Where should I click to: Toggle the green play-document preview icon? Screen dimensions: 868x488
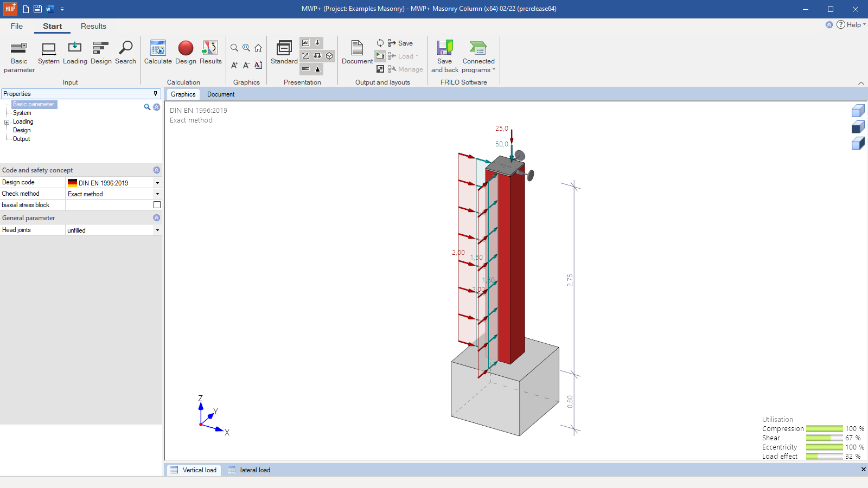(x=380, y=56)
